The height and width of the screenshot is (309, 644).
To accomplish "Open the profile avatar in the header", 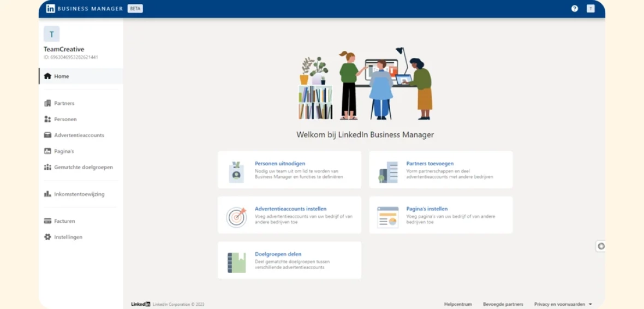I will [590, 9].
